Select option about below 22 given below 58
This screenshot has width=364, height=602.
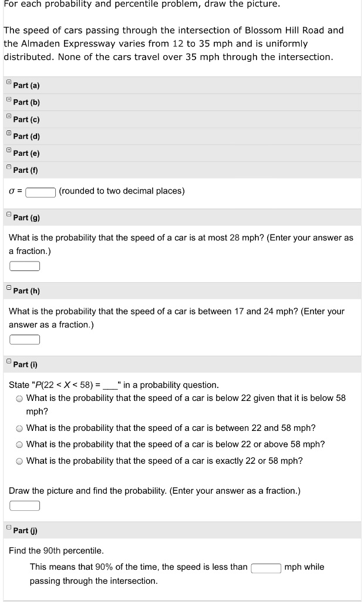click(18, 399)
